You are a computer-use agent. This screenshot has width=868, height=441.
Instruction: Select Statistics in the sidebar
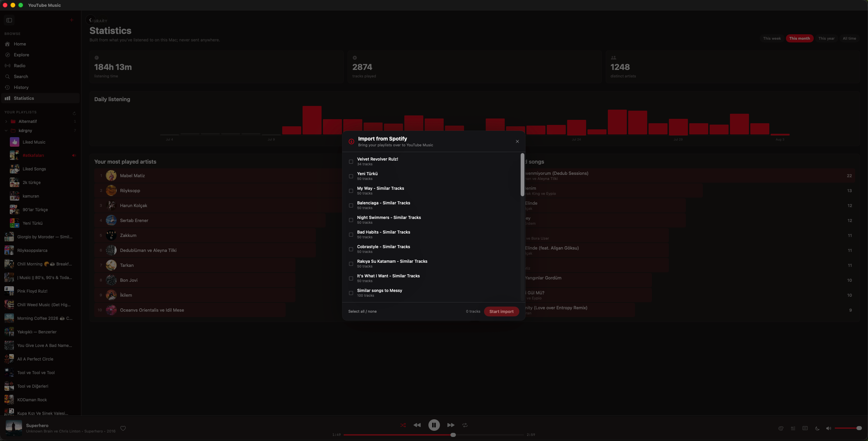[x=40, y=98]
